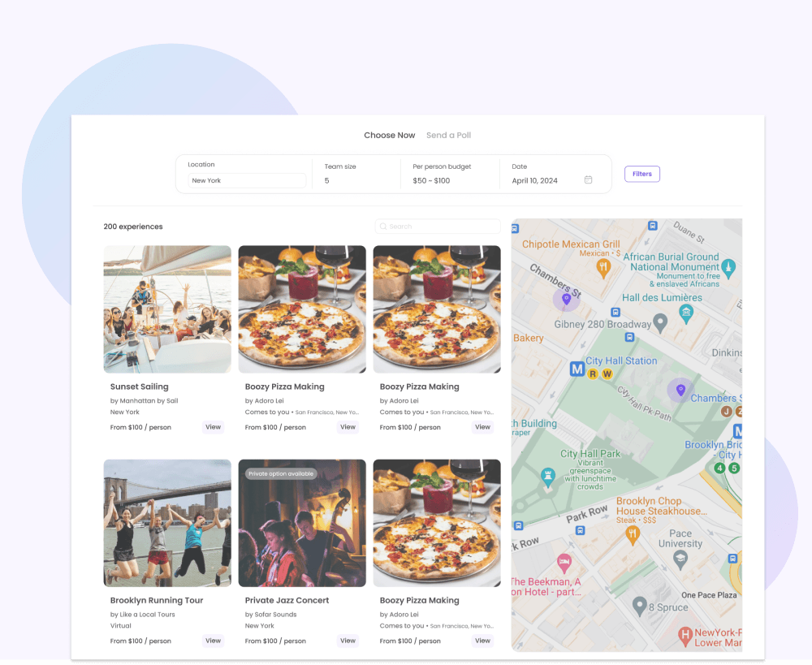Click the Hall des Lumières museum marker
The height and width of the screenshot is (665, 812).
click(686, 313)
